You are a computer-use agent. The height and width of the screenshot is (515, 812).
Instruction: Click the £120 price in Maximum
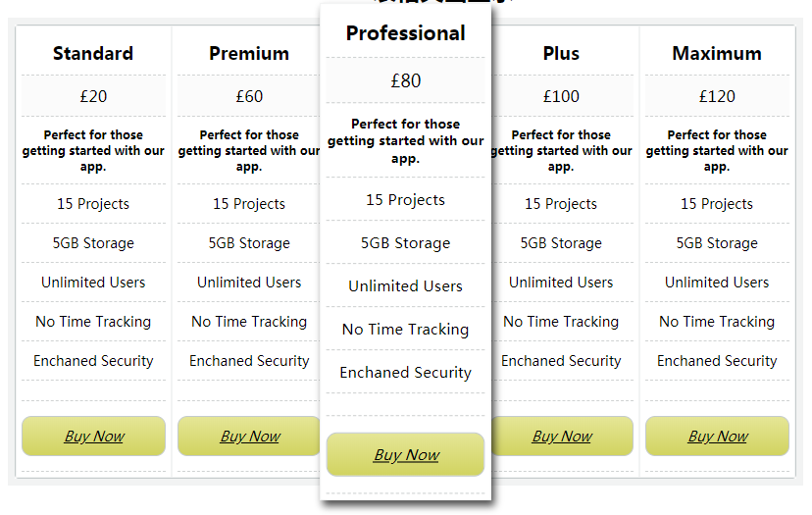(717, 96)
